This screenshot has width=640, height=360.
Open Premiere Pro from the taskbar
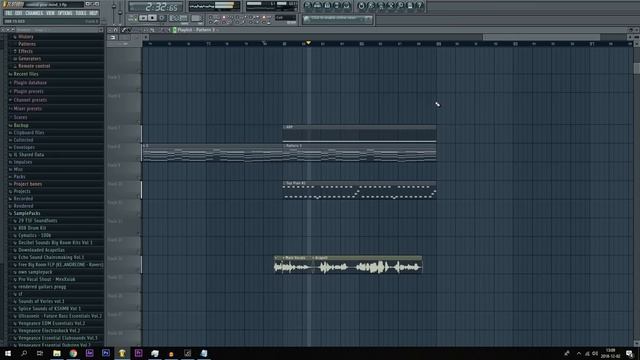coord(138,353)
